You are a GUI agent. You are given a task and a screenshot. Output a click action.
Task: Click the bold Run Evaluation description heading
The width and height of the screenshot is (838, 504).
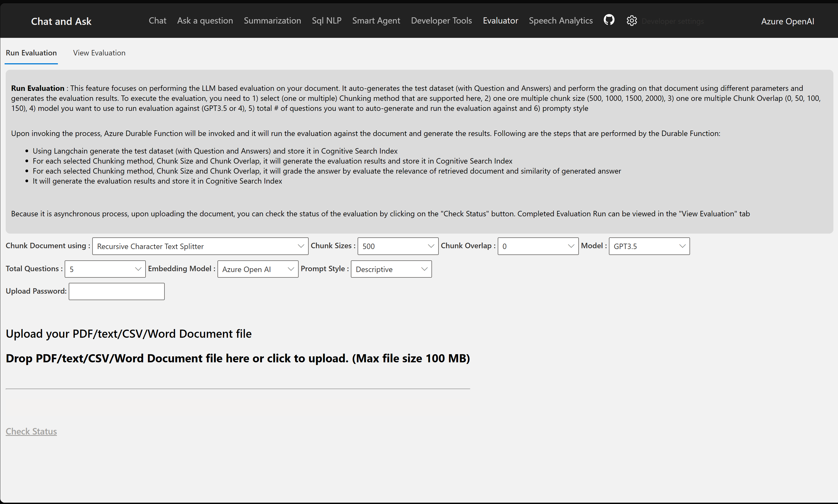(38, 88)
